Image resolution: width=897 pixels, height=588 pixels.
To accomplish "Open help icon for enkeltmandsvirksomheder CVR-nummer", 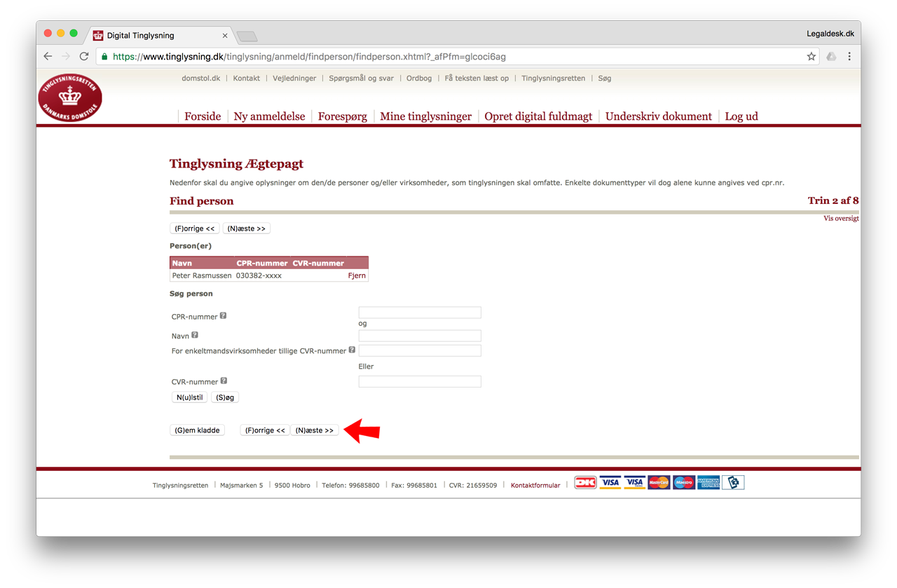I will [352, 350].
